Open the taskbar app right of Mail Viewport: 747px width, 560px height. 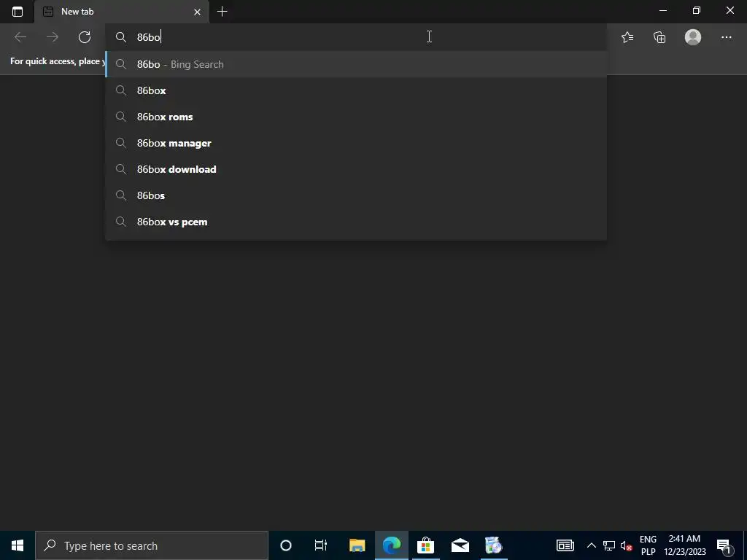pos(494,545)
